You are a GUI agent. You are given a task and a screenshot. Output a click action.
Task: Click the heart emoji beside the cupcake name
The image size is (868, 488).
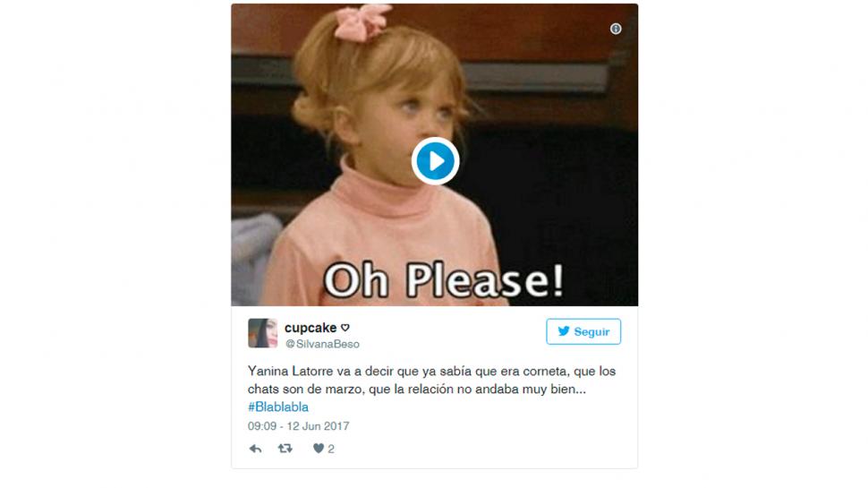pos(345,328)
